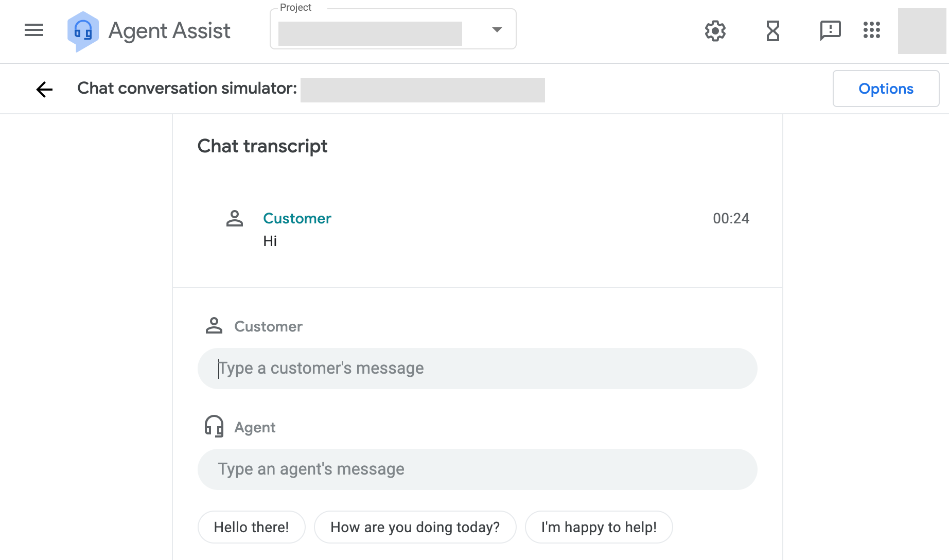This screenshot has width=949, height=560.
Task: Click the Agent headset icon
Action: pos(214,427)
